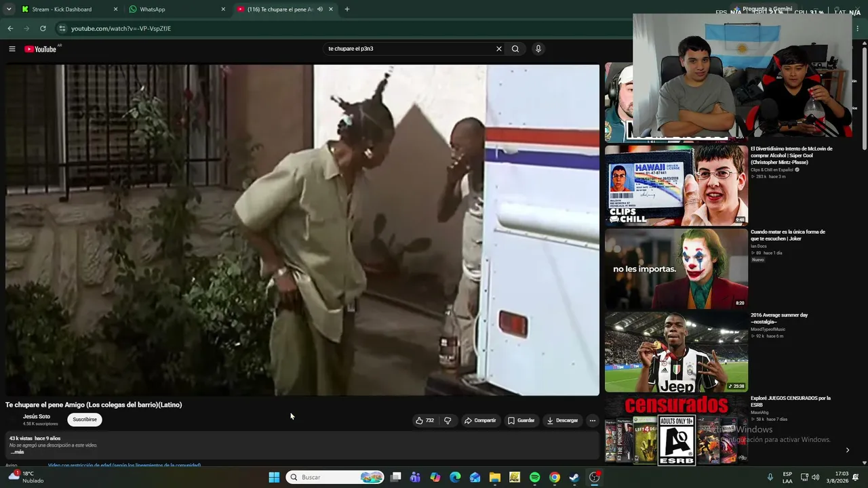Click into the YouTube search field
The height and width of the screenshot is (488, 868).
click(x=410, y=49)
